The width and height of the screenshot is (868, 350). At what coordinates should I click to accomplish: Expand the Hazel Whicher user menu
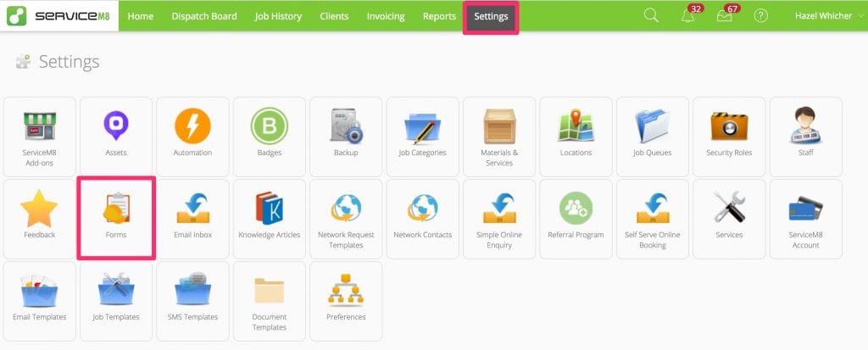[x=829, y=16]
